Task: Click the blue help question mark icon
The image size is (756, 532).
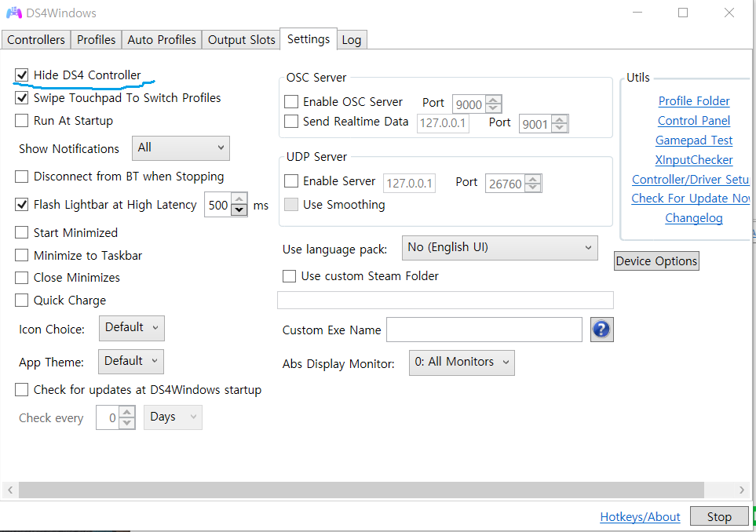Action: (601, 330)
